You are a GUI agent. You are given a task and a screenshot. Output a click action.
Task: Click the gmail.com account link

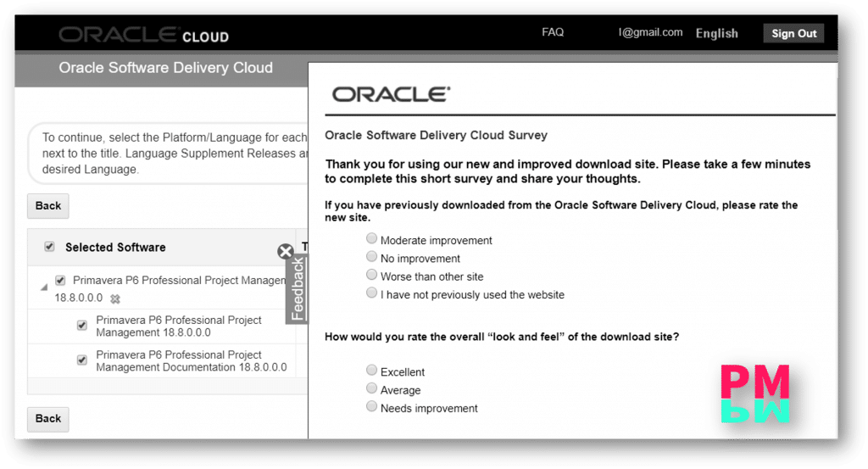(650, 32)
